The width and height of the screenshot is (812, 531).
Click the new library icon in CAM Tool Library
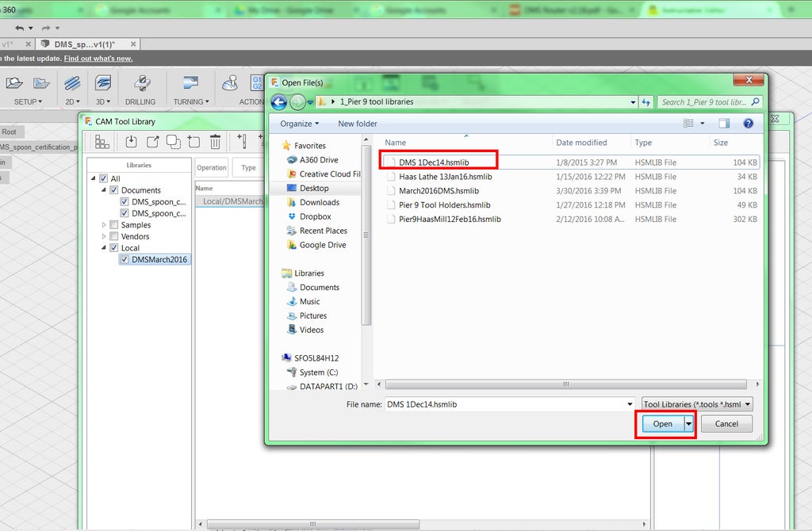[193, 141]
